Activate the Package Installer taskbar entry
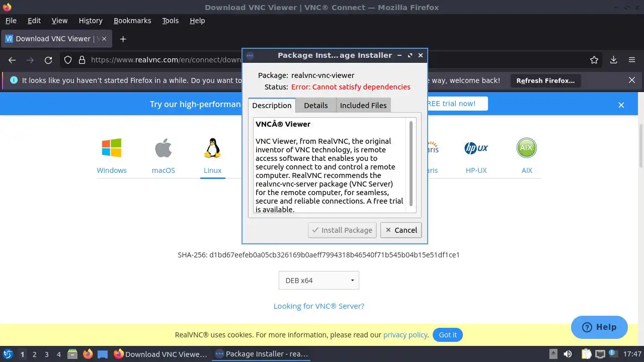This screenshot has height=362, width=644. click(x=261, y=354)
